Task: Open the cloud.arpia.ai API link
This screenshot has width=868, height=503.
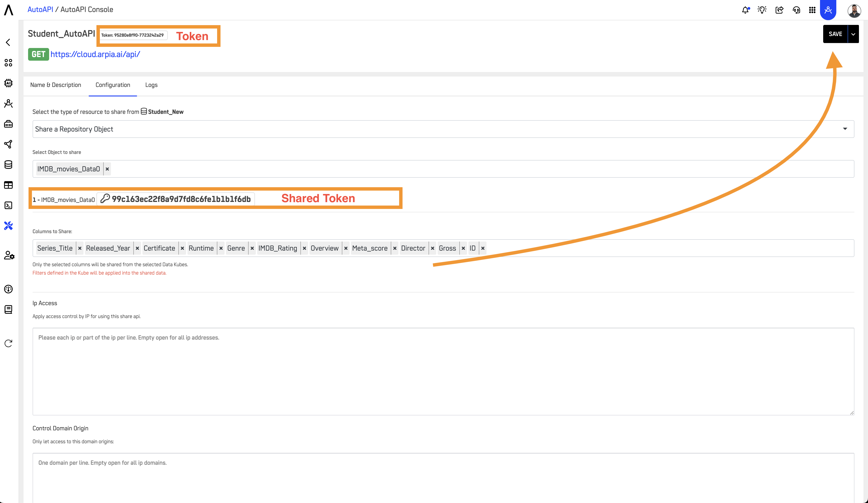Action: pos(95,54)
